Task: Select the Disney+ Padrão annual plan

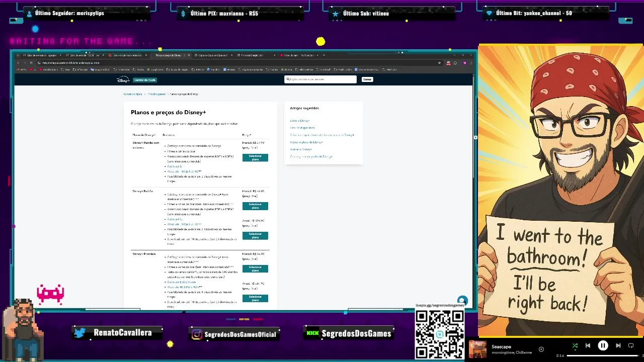Action: pyautogui.click(x=255, y=235)
